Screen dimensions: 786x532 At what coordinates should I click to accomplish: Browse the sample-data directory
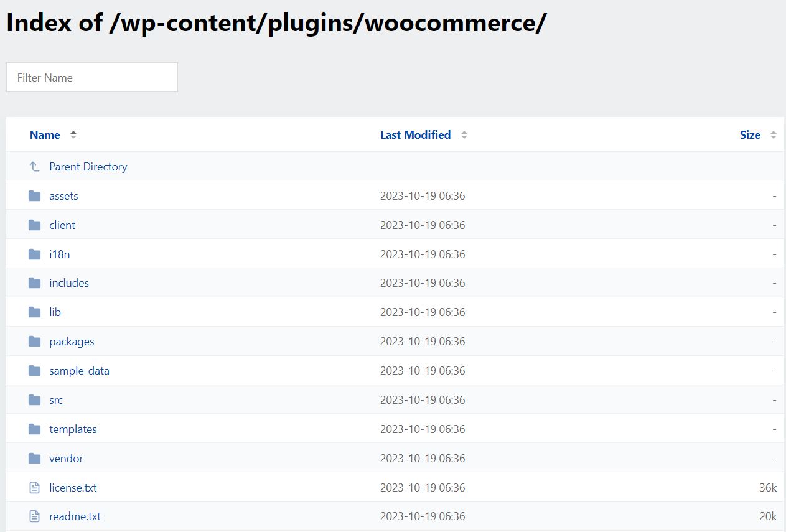tap(80, 371)
